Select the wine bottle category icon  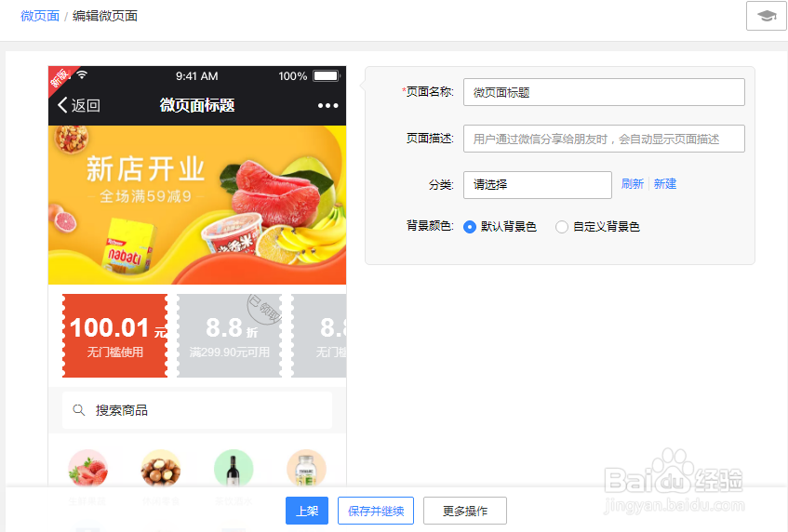(x=234, y=468)
